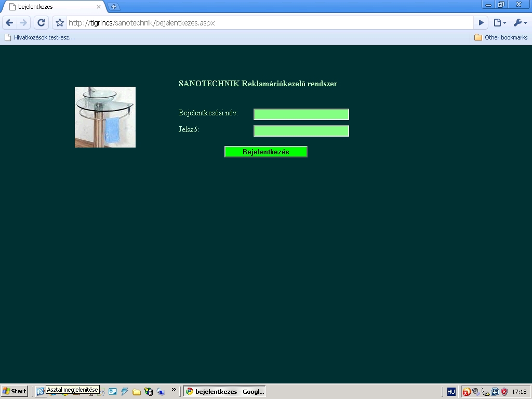532x399 pixels.
Task: Click the lightning bolt quick launch icon
Action: (x=125, y=391)
